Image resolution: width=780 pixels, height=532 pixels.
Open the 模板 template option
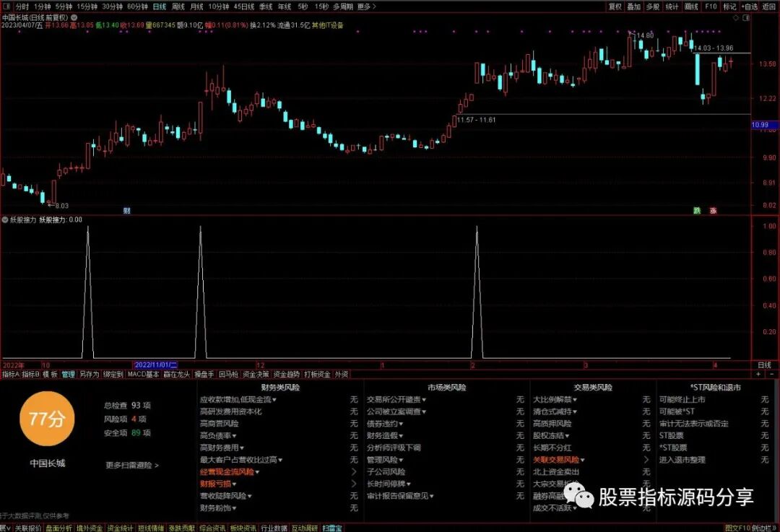(50, 374)
